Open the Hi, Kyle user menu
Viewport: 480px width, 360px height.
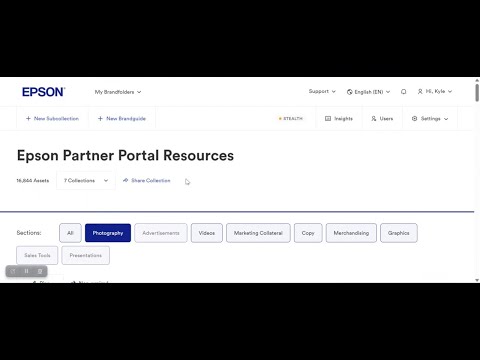pos(435,91)
